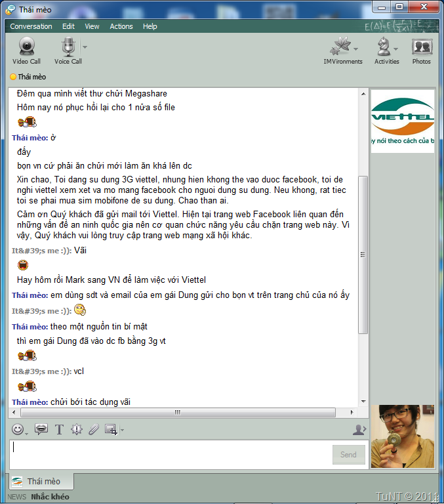Click emoticon below the 'vcl' message
Image resolution: width=444 pixels, height=504 pixels.
click(27, 387)
